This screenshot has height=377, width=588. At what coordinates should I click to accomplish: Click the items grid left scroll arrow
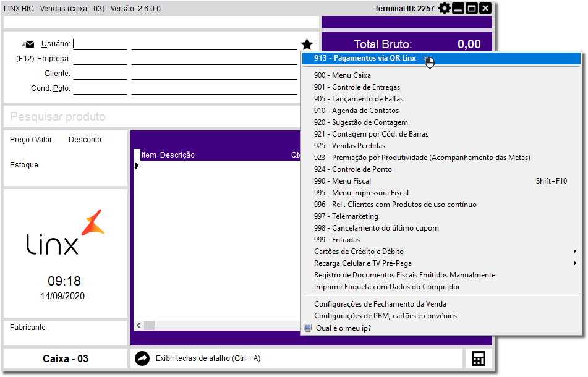pyautogui.click(x=138, y=325)
